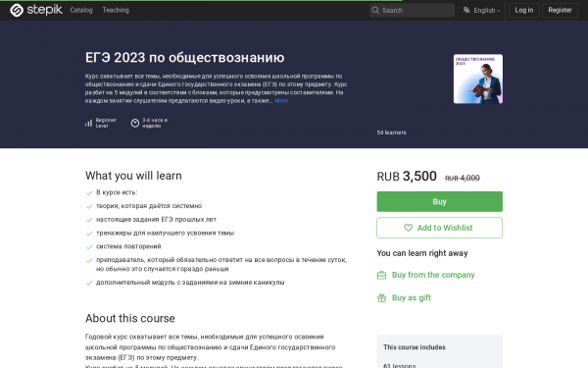Click checkmark beside 'теория, которая даётся системно'
588x368 pixels.
pyautogui.click(x=89, y=206)
